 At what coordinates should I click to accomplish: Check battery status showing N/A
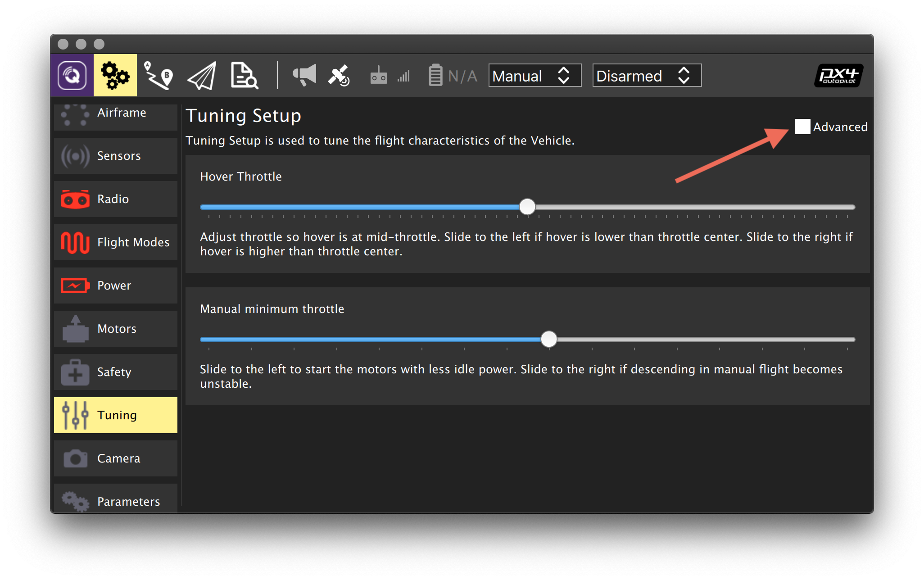450,75
